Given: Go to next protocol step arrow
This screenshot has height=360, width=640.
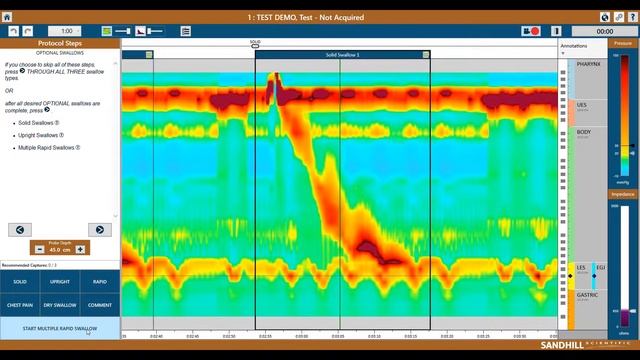Looking at the screenshot, I should point(100,230).
